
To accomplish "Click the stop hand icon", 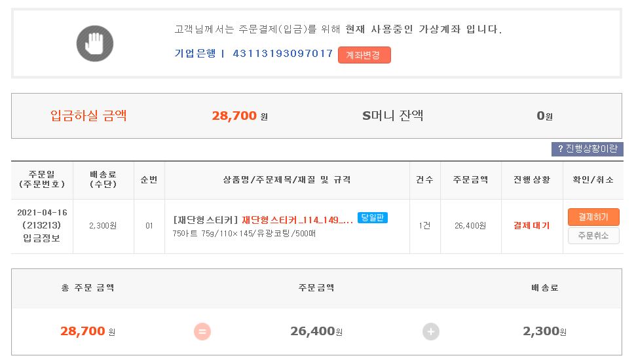I will point(95,43).
